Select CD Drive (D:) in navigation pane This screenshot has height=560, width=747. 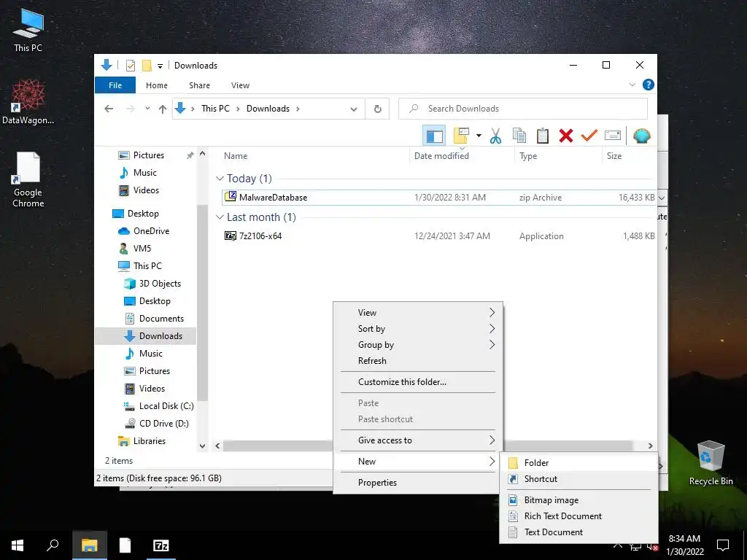click(163, 424)
